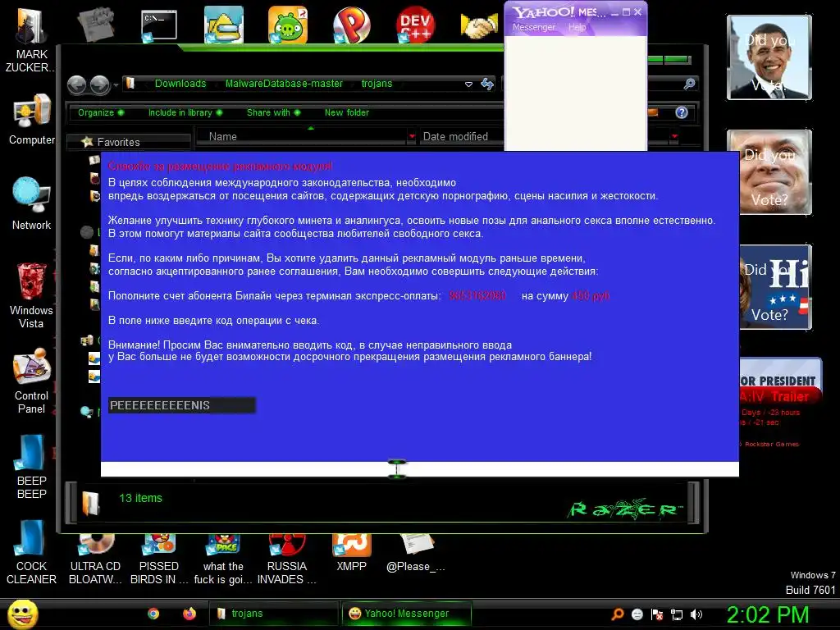Open the BEEP BEEP desktop shortcut
This screenshot has width=840, height=630.
tap(31, 466)
